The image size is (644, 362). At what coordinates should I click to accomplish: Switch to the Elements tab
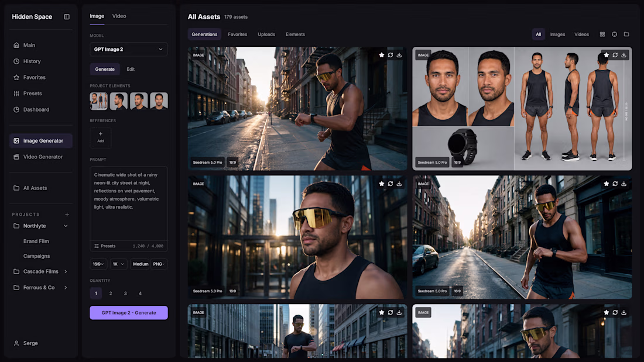click(x=295, y=35)
